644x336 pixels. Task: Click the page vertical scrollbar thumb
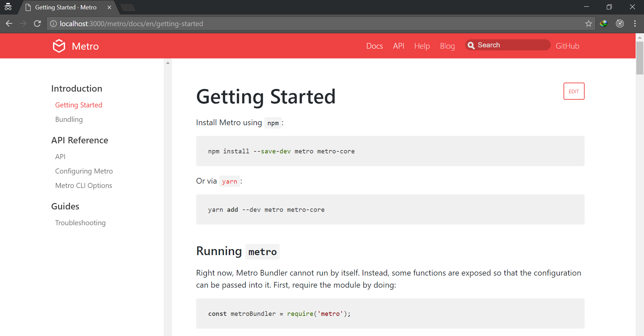pyautogui.click(x=640, y=58)
